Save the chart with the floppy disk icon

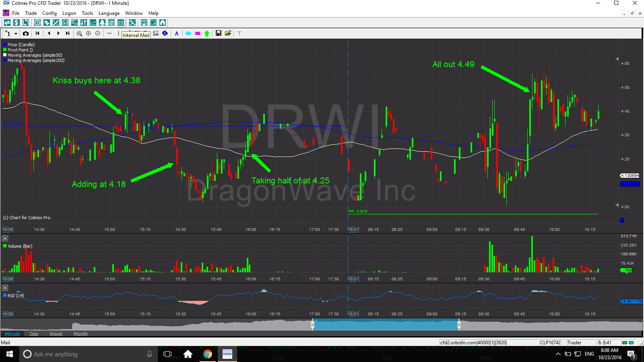[219, 33]
